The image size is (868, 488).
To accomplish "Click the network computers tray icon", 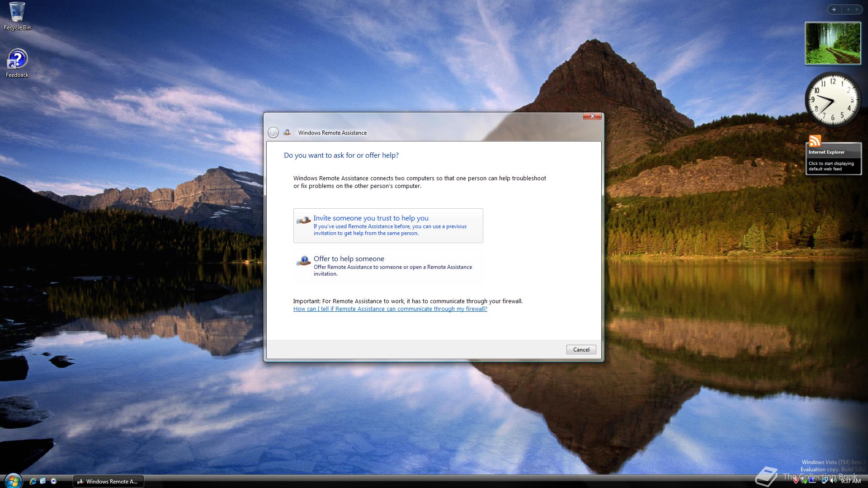I will click(x=824, y=480).
